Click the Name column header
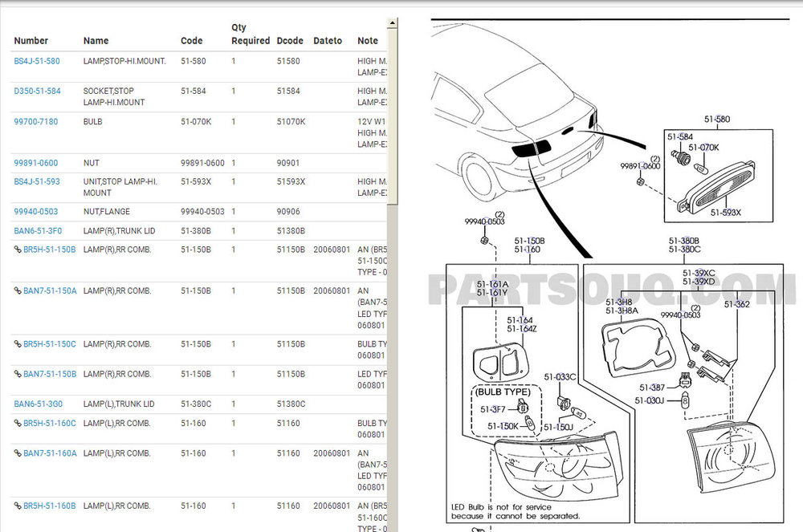Screen dimensions: 803x532 pyautogui.click(x=96, y=41)
